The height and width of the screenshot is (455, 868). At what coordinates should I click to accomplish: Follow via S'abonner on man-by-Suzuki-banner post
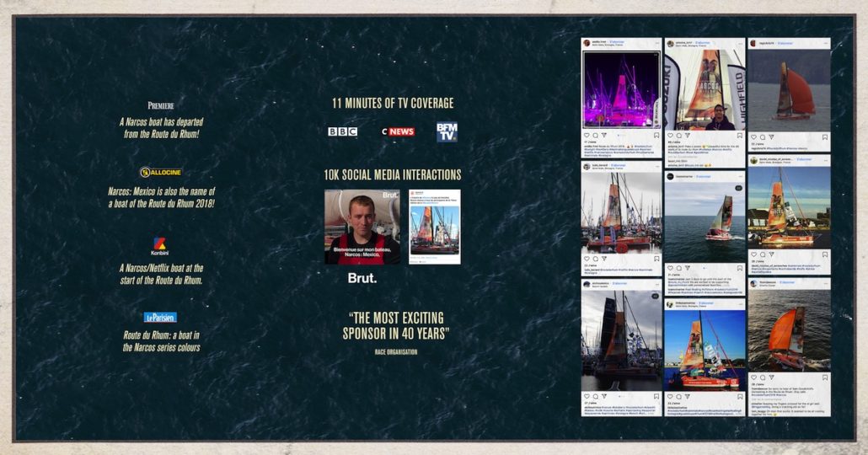click(703, 43)
